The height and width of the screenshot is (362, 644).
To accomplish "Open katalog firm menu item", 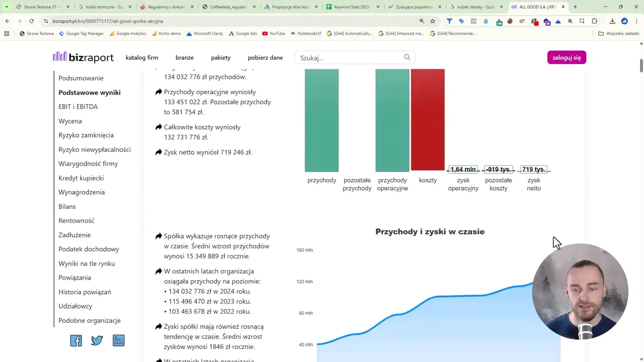I will coord(142,57).
